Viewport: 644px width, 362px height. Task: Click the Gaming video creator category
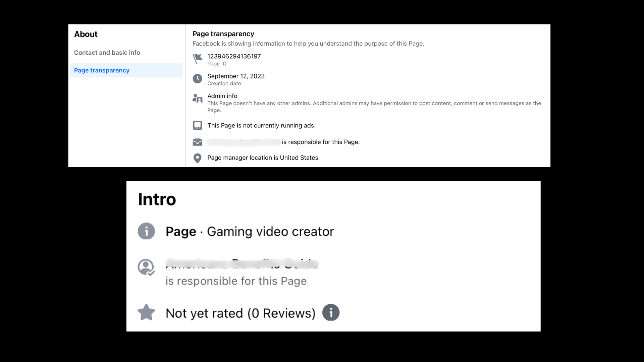click(x=270, y=232)
